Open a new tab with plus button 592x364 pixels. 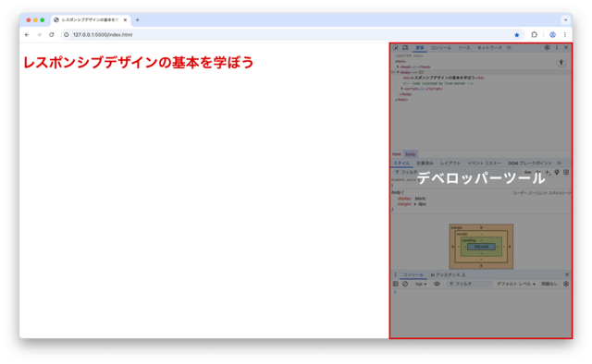pyautogui.click(x=138, y=20)
